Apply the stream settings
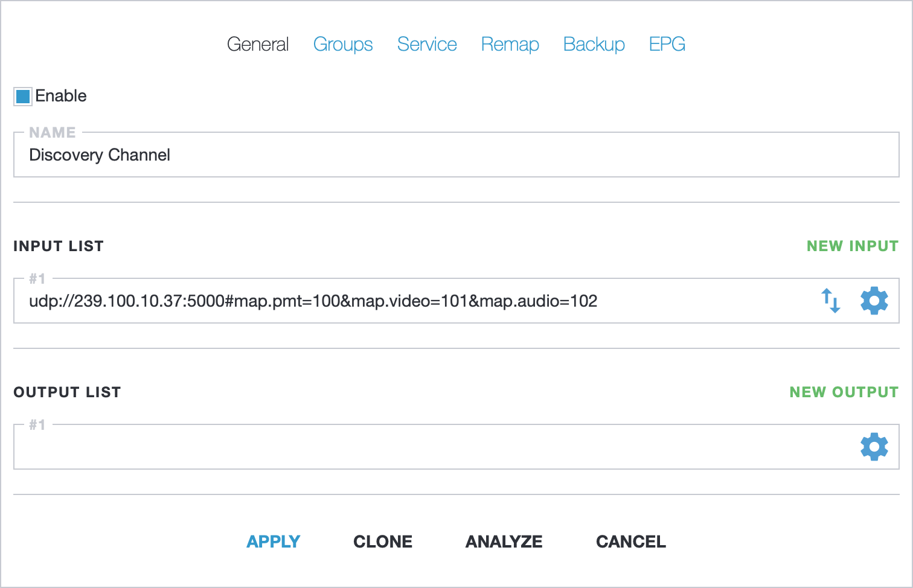 point(274,542)
